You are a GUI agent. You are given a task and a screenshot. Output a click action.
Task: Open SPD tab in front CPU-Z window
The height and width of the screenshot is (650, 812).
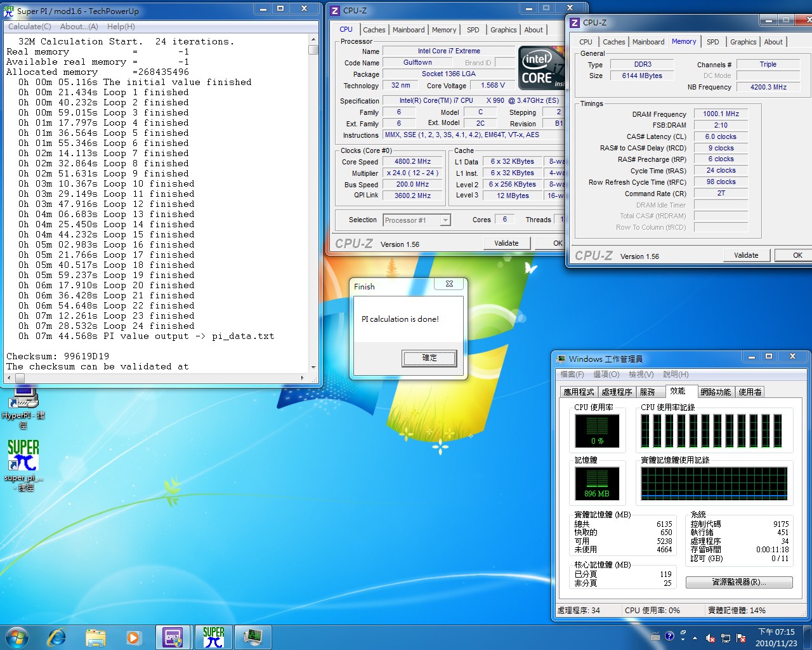(x=713, y=42)
